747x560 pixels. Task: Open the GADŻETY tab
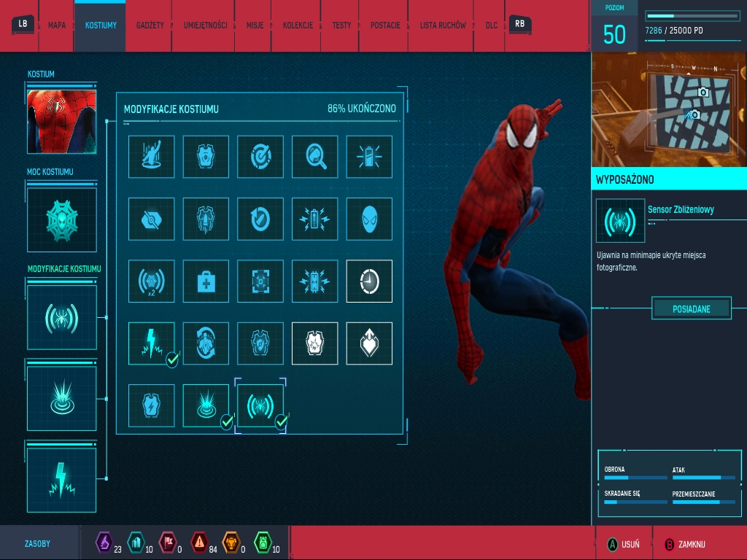pos(150,26)
